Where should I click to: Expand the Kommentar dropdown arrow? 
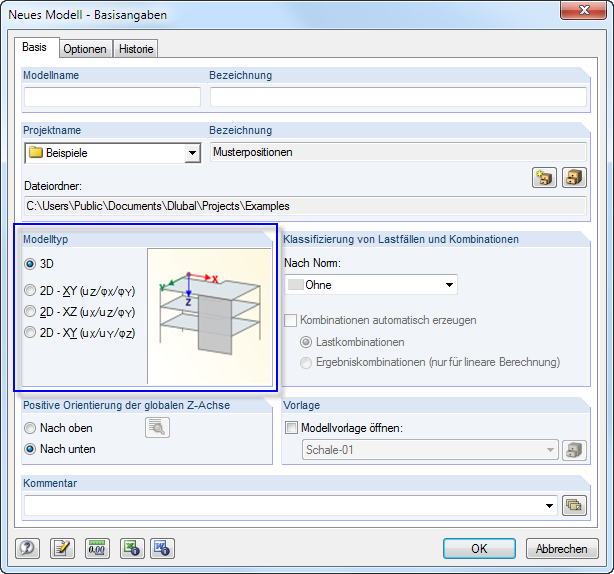[549, 505]
